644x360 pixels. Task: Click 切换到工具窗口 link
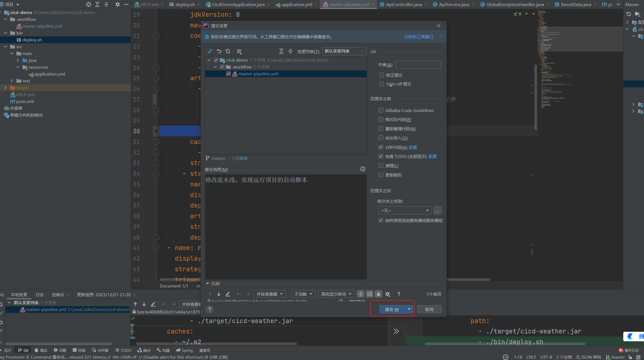tap(419, 37)
